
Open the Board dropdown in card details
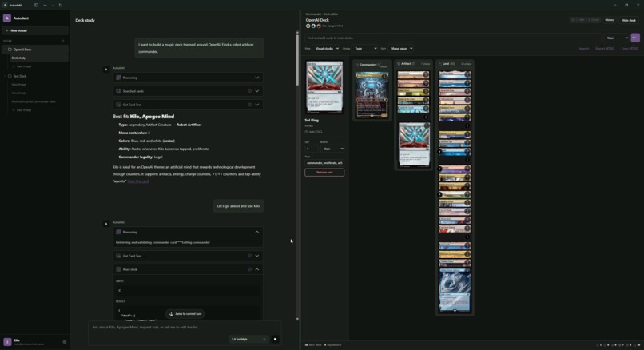point(332,149)
